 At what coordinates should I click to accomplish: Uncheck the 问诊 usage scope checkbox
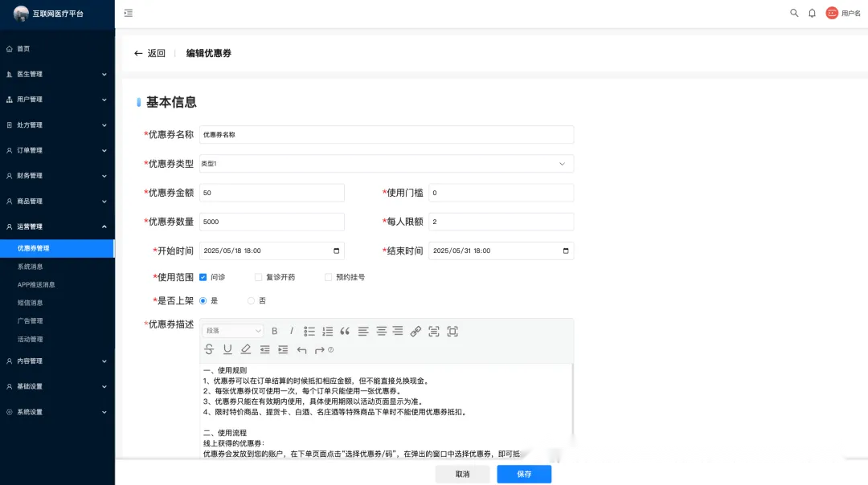pos(203,277)
